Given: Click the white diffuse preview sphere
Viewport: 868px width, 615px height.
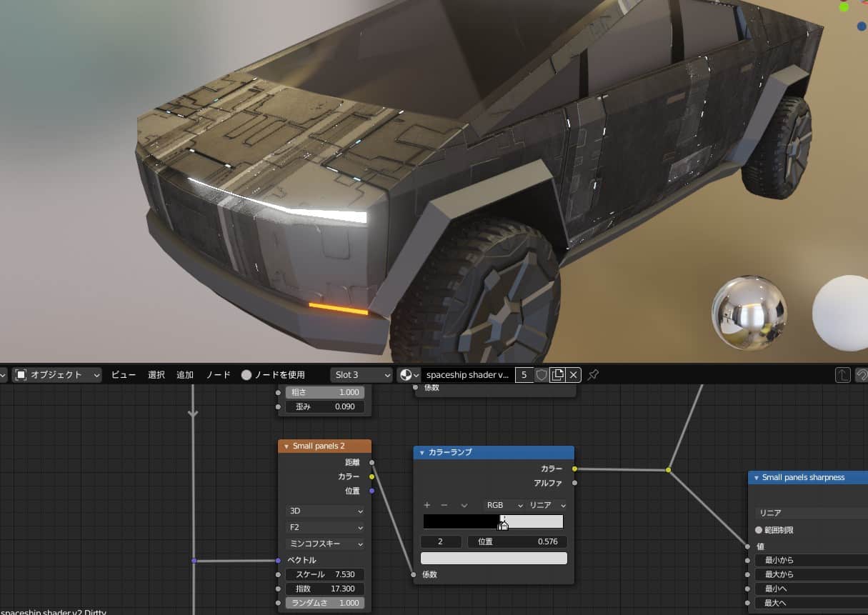Looking at the screenshot, I should click(x=841, y=314).
